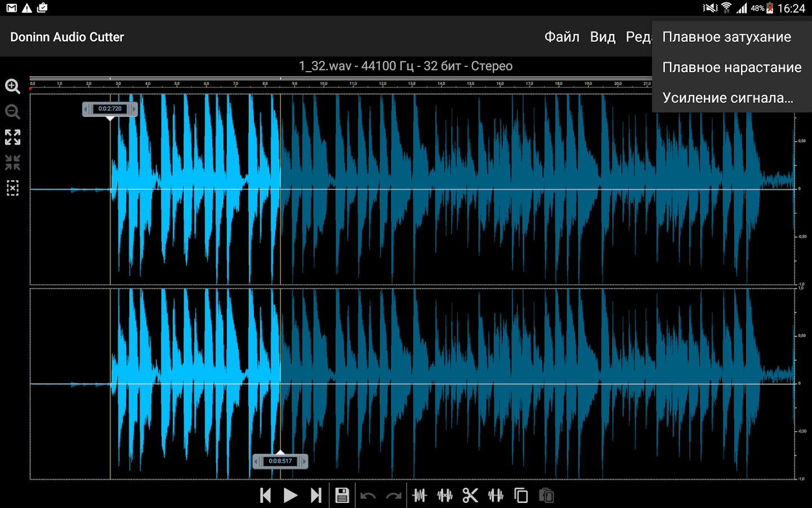Viewport: 812px width, 508px height.
Task: Click the 0:0:8:517 selection end marker
Action: click(280, 461)
